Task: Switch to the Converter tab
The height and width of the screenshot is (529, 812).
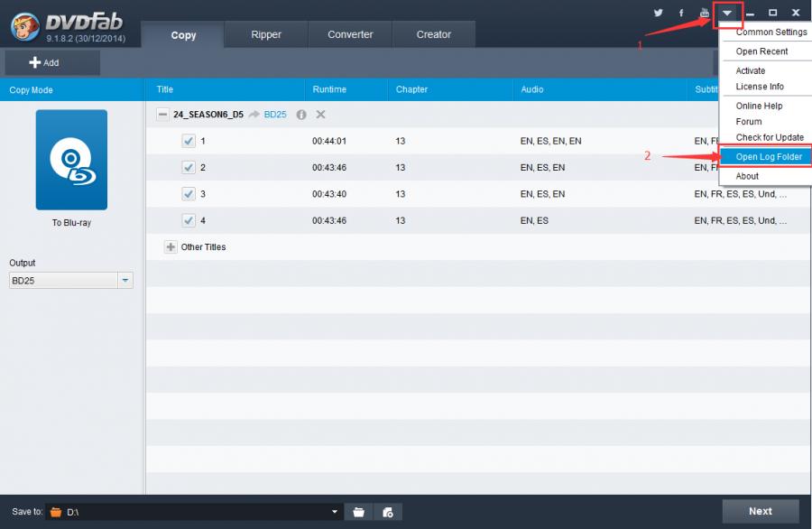Action: click(350, 34)
